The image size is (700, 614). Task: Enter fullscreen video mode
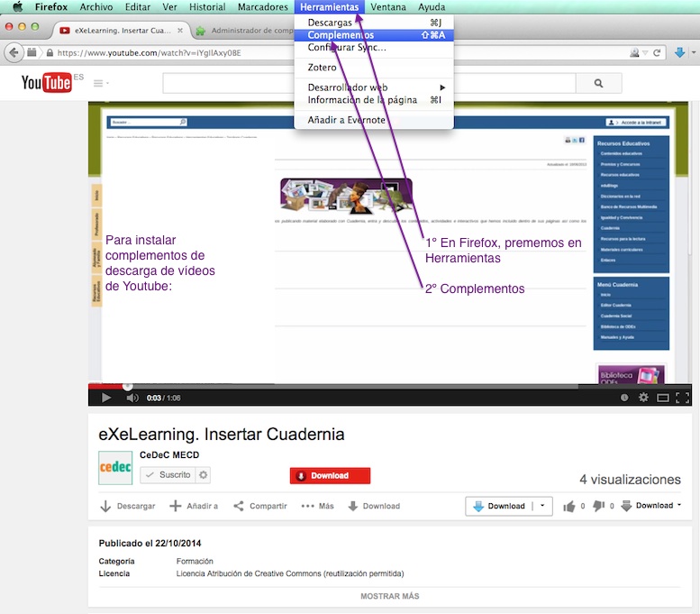[682, 398]
